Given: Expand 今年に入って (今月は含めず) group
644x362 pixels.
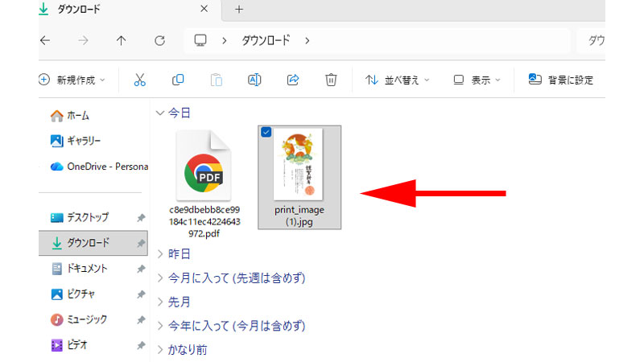Looking at the screenshot, I should tap(160, 326).
